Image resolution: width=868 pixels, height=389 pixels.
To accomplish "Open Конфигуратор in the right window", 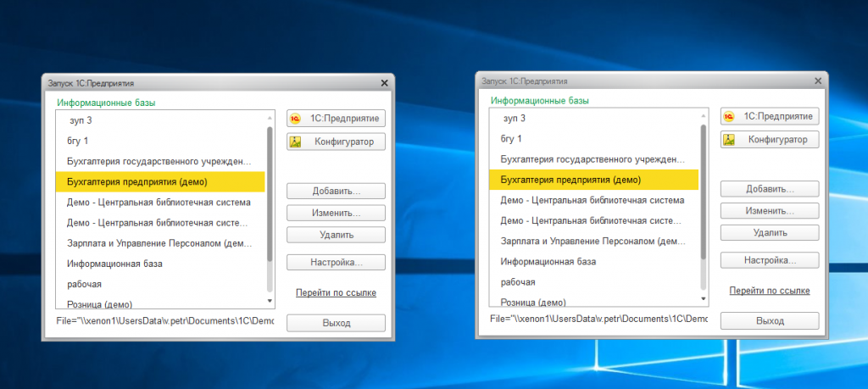I will click(770, 140).
